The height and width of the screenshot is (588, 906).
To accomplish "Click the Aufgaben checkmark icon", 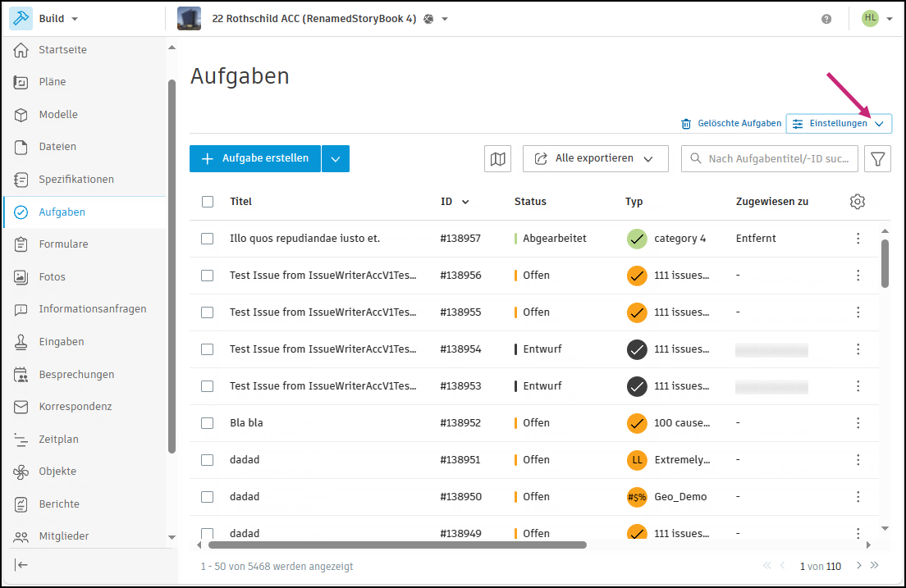I will click(21, 212).
